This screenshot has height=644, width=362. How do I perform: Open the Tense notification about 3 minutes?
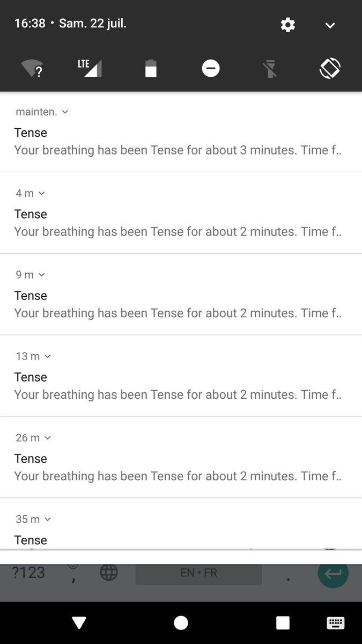pyautogui.click(x=177, y=142)
